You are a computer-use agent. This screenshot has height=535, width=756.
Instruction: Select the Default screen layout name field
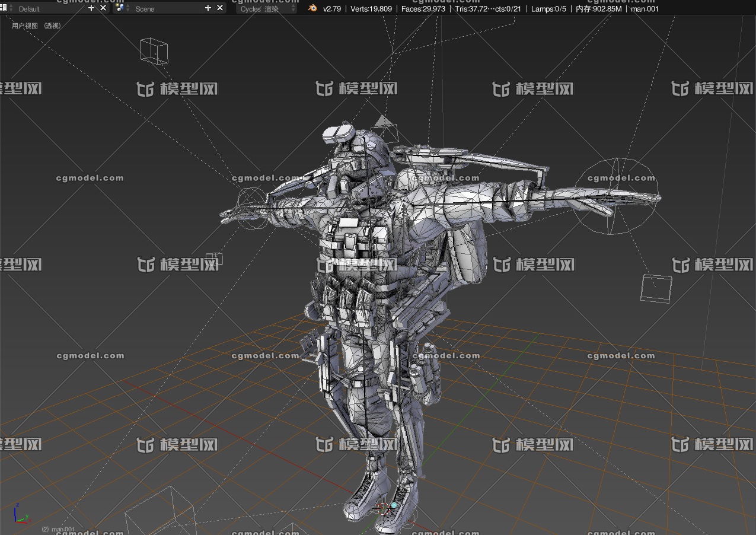[49, 8]
